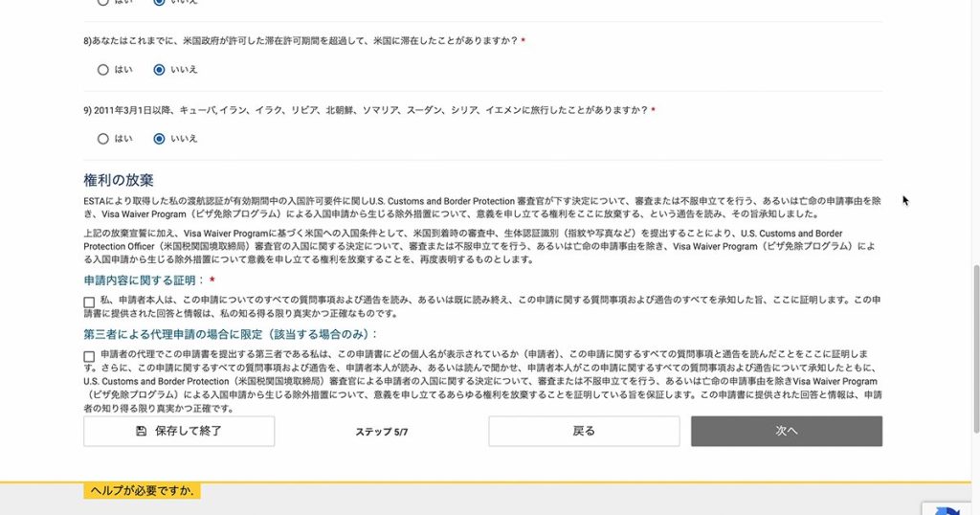The image size is (980, 515).
Task: Open the ヘルプが必要ですか help banner
Action: pyautogui.click(x=142, y=491)
